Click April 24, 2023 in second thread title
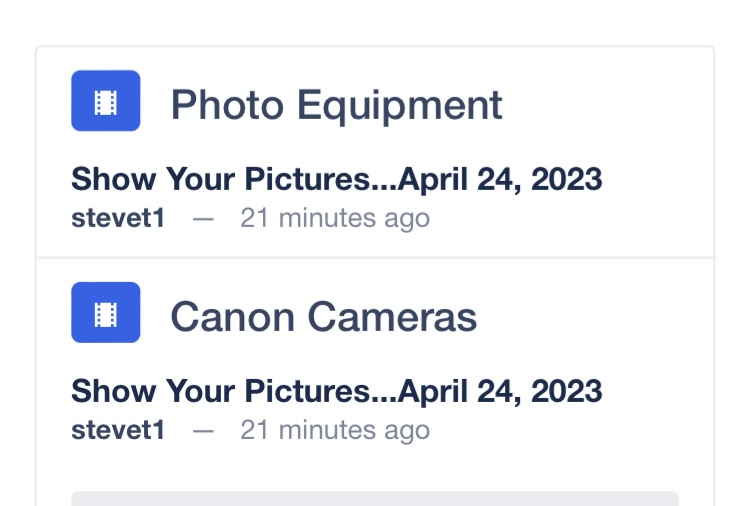750x506 pixels. coord(499,391)
